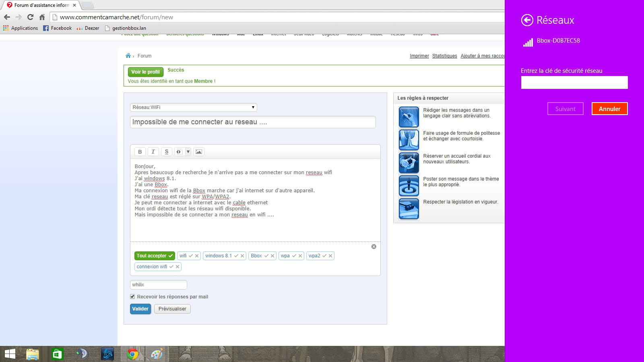Click the hands rule image for politesse
This screenshot has width=644, height=362.
[x=409, y=140]
